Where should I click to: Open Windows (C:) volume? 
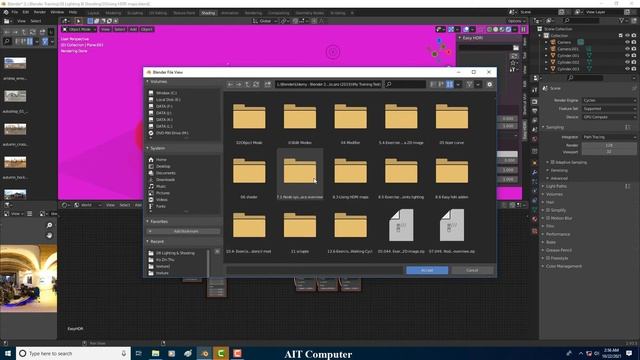click(x=167, y=93)
